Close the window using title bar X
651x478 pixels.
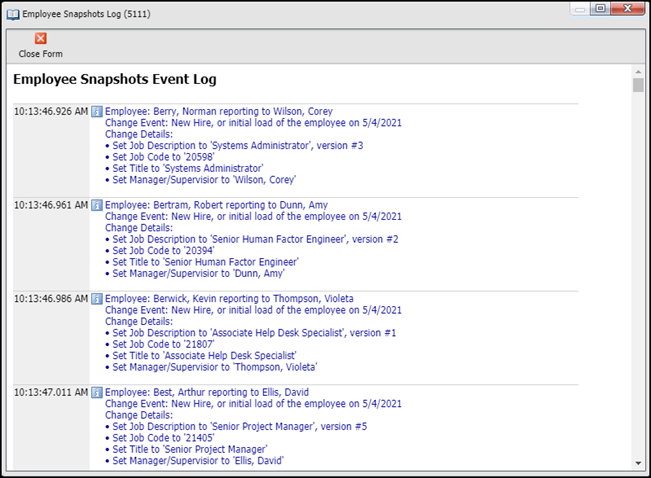pos(629,8)
